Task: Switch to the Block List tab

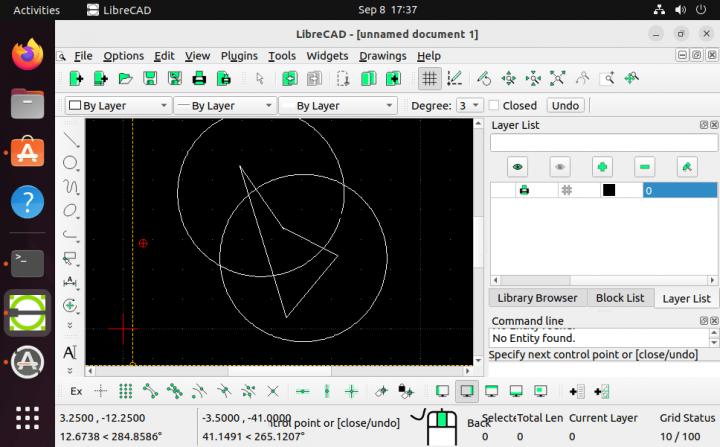Action: 620,298
